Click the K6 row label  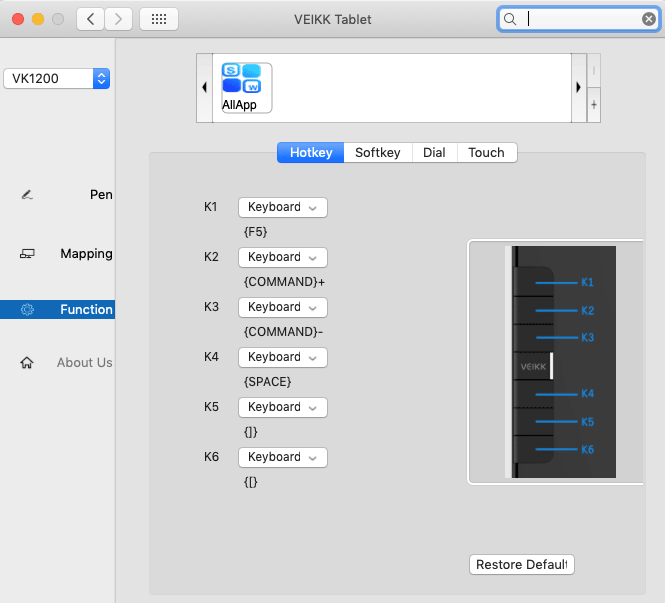pos(211,457)
